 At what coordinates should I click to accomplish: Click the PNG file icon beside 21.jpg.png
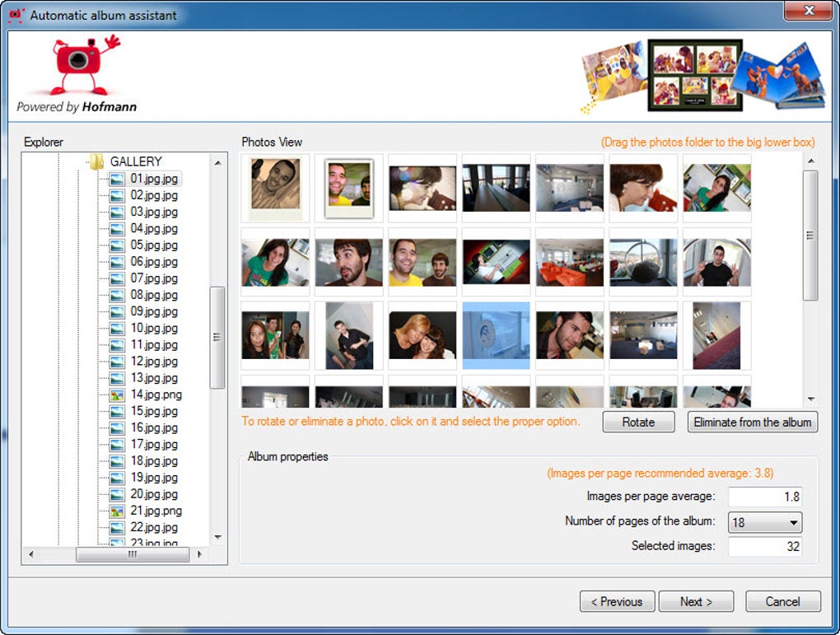click(x=117, y=511)
